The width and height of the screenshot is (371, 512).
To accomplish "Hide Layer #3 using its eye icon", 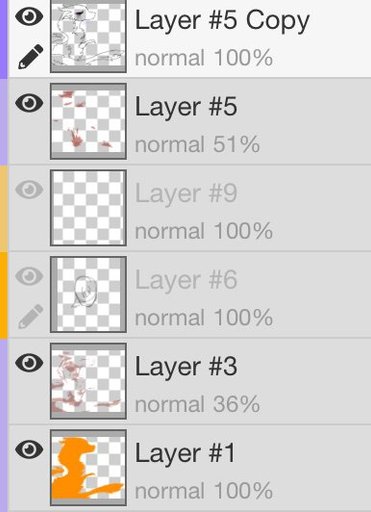I will tap(29, 363).
